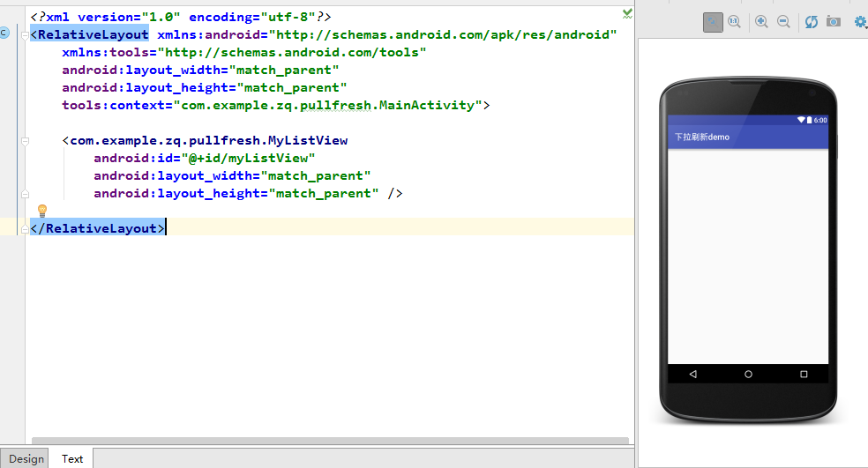Click the 1:1 actual size zoom icon
The image size is (868, 468).
tap(735, 22)
